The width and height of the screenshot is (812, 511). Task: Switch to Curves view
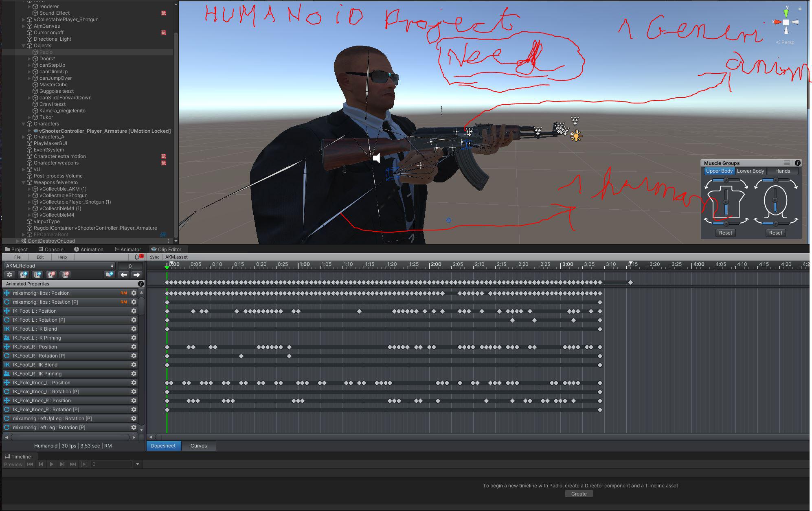(x=199, y=446)
